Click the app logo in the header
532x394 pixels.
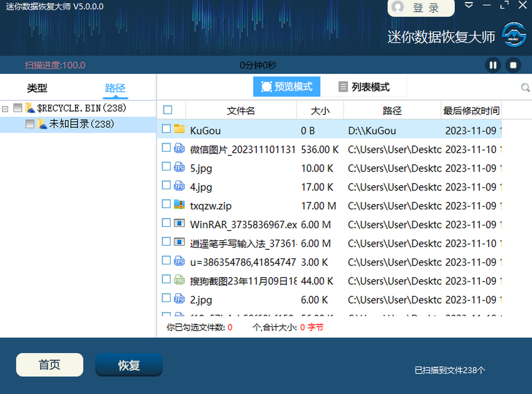pos(514,35)
